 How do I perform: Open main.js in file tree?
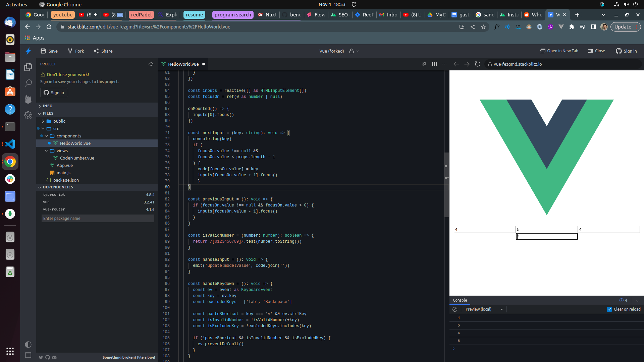click(97, 173)
